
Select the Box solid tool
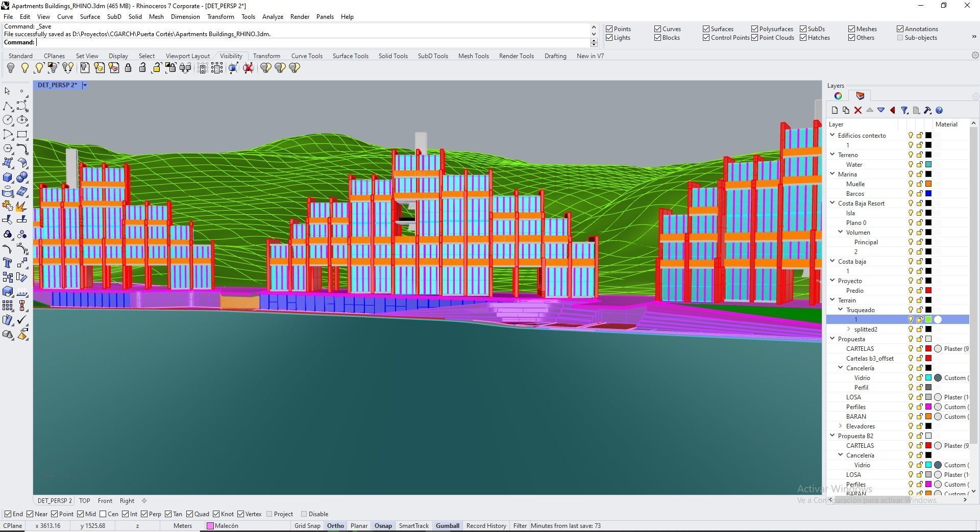point(8,177)
